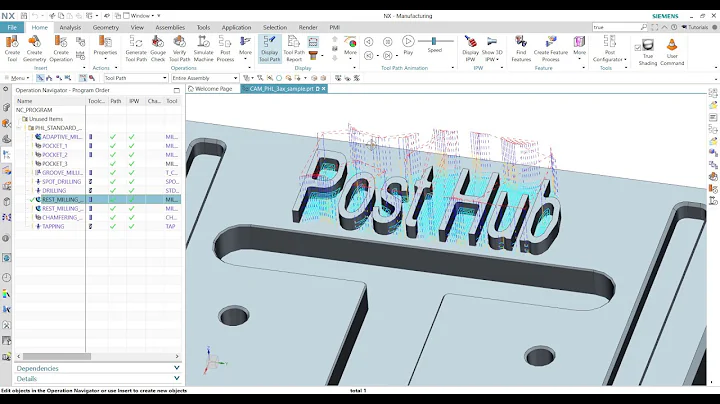720x404 pixels.
Task: Expand the Details panel
Action: (98, 379)
